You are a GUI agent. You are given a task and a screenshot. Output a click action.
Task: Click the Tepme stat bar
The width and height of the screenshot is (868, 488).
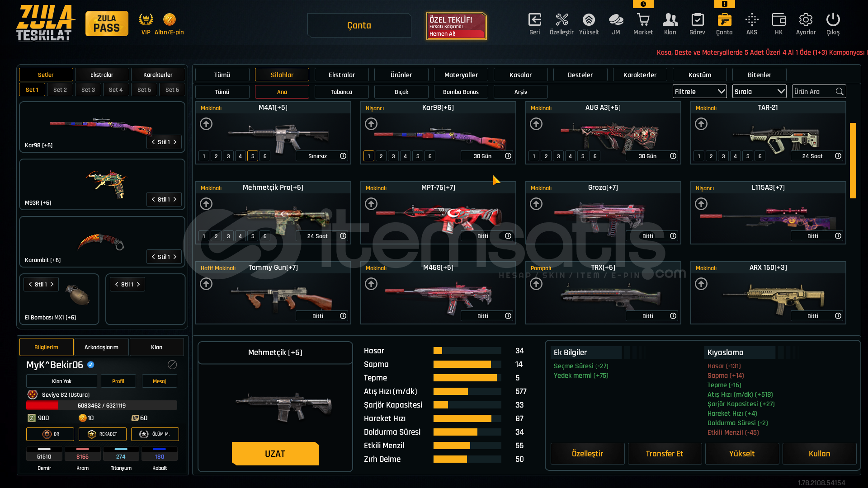click(x=467, y=378)
